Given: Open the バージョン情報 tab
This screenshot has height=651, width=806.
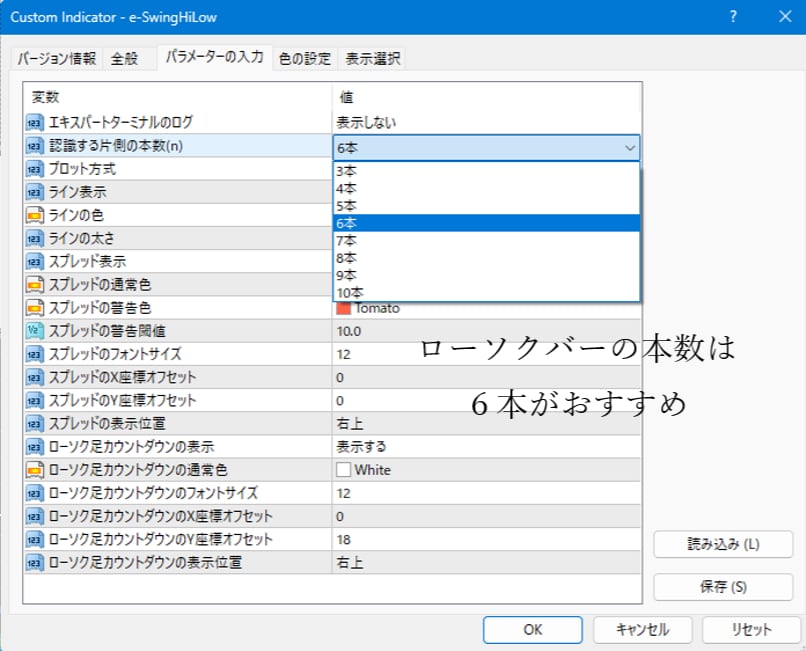Looking at the screenshot, I should (57, 58).
